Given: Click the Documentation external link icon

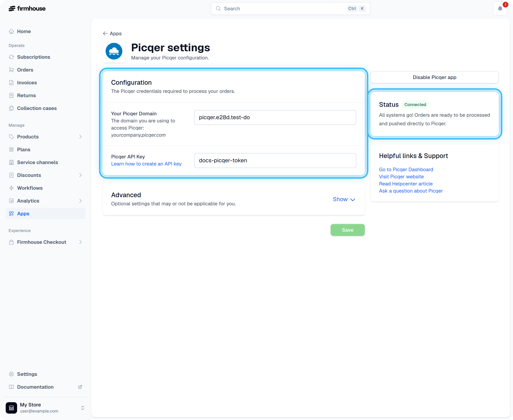Looking at the screenshot, I should coord(80,387).
